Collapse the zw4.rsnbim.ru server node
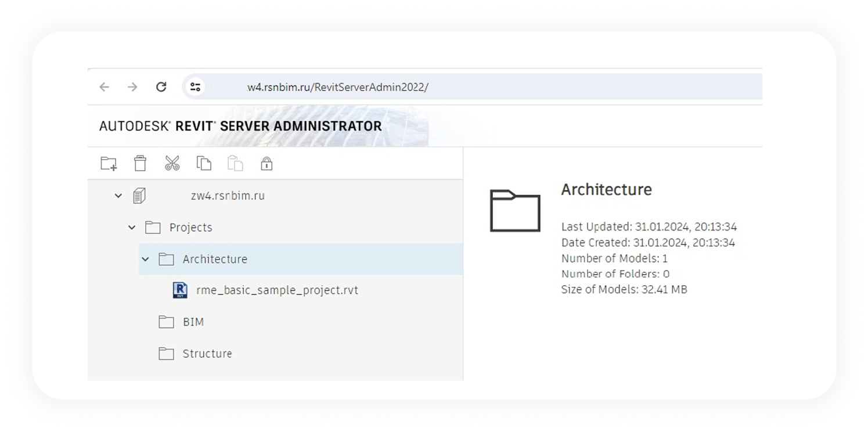This screenshot has height=432, width=868. click(118, 196)
